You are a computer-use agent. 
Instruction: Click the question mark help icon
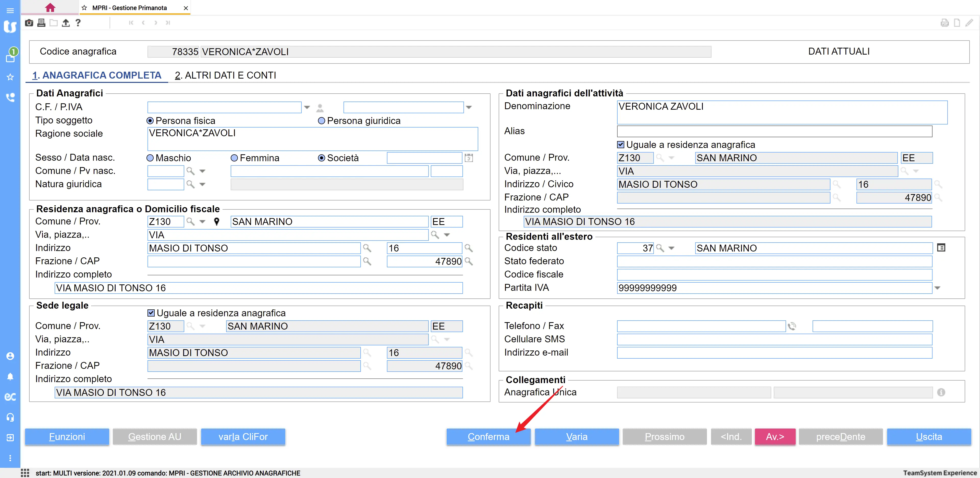[x=78, y=23]
